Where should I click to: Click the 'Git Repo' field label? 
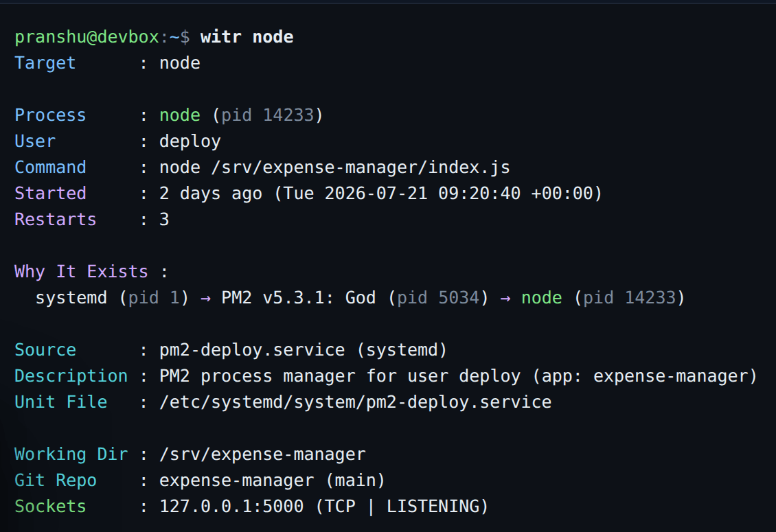tap(56, 481)
